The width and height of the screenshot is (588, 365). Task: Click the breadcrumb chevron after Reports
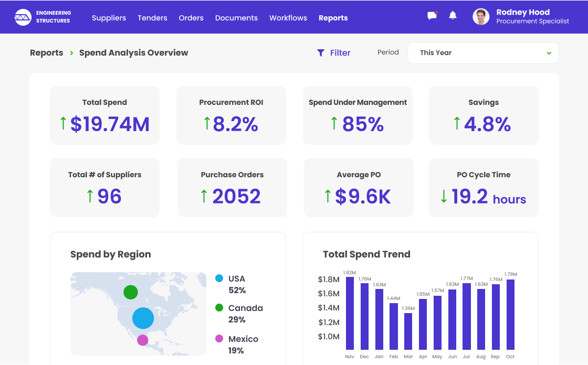(x=71, y=53)
